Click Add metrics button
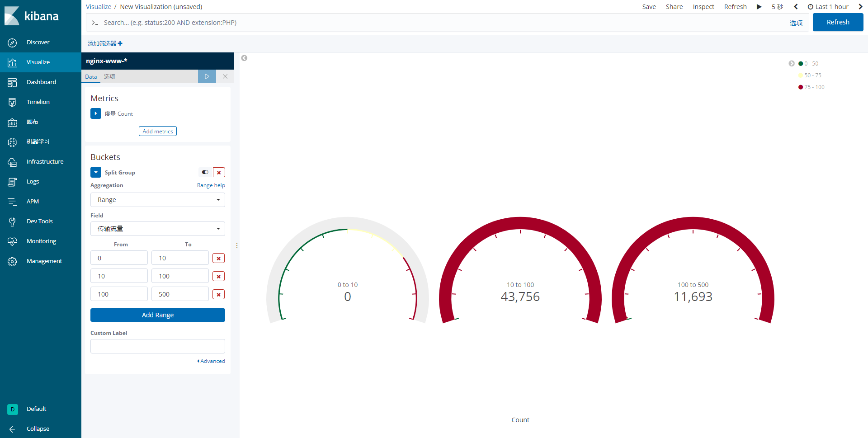The height and width of the screenshot is (438, 868). [x=158, y=131]
